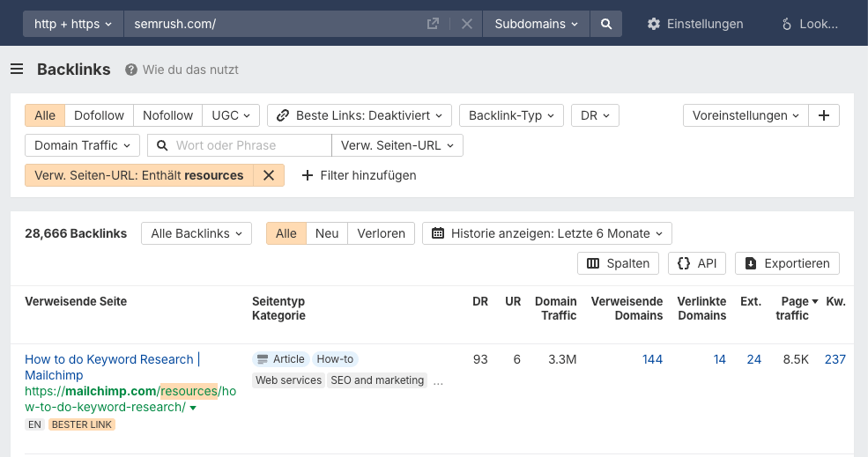Viewport: 868px width, 457px height.
Task: Open the http + https protocol dropdown
Action: pyautogui.click(x=73, y=24)
